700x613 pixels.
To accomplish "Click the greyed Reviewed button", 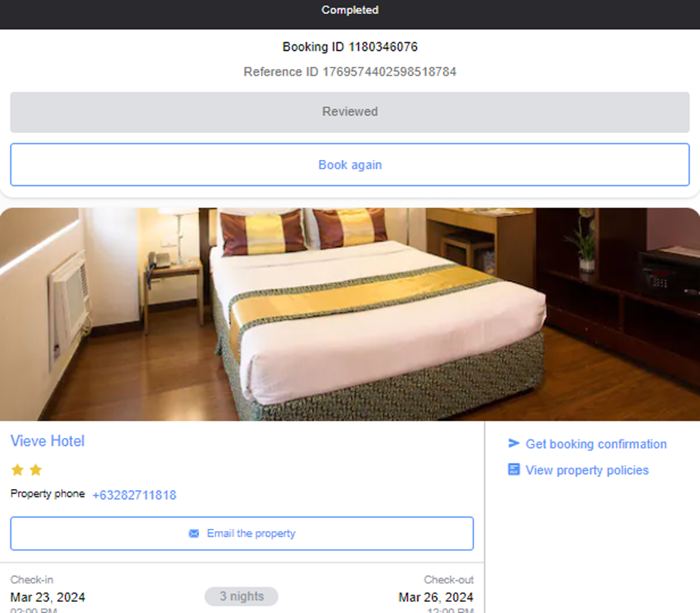I will 350,112.
